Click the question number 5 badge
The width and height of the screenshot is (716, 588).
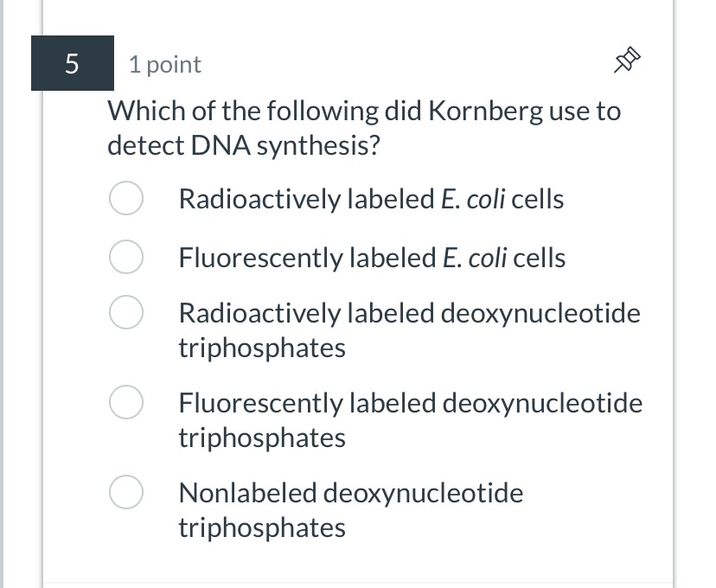tap(73, 63)
